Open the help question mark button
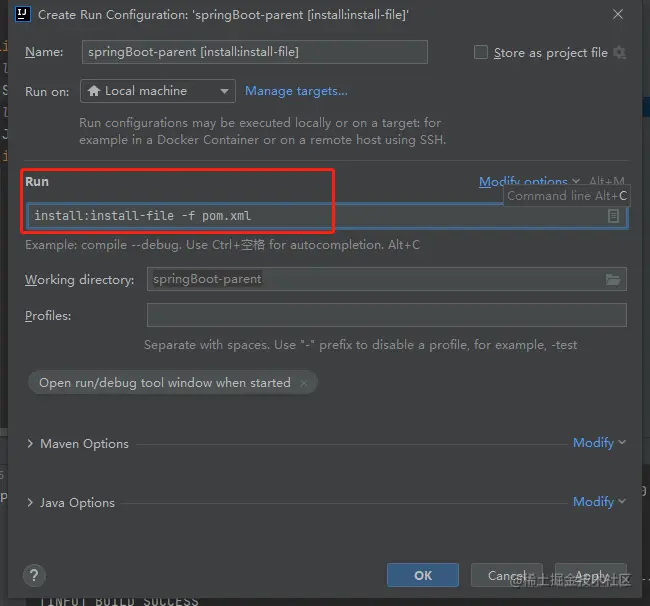Screen dimensions: 650x606 click(x=34, y=575)
